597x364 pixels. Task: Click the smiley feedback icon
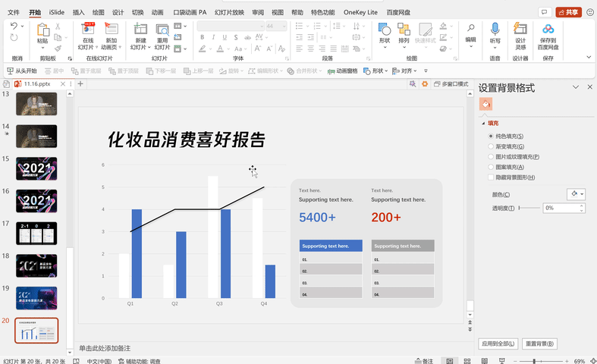tap(589, 12)
